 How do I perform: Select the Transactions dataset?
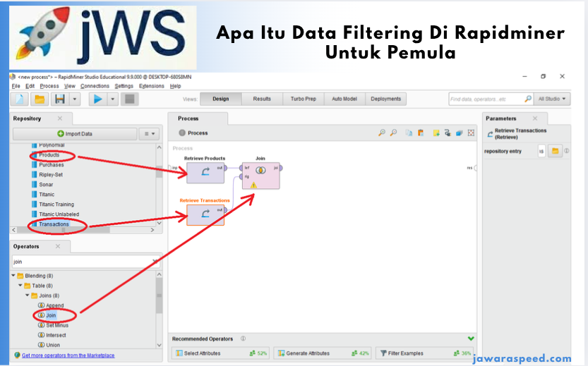point(54,224)
